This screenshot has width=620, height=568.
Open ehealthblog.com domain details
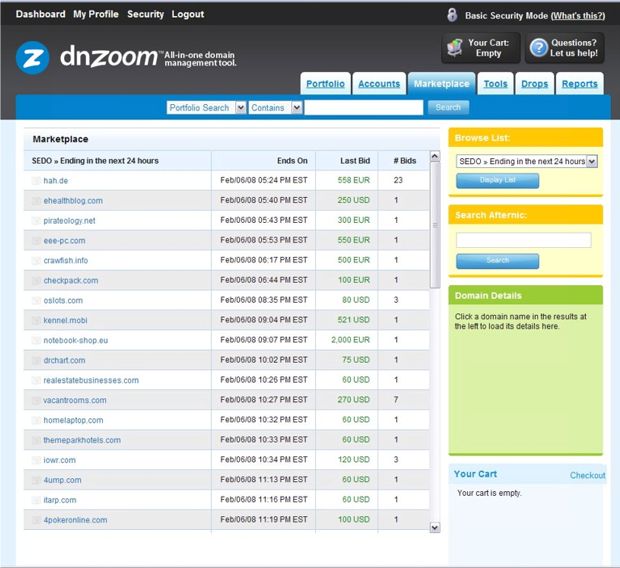tap(73, 201)
